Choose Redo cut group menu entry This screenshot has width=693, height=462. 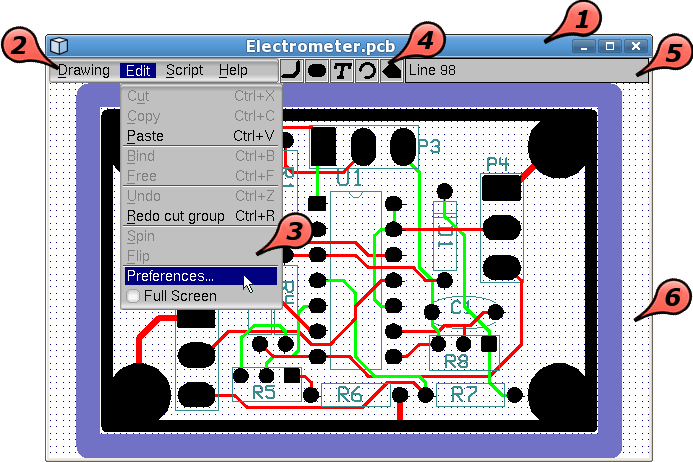(x=175, y=216)
